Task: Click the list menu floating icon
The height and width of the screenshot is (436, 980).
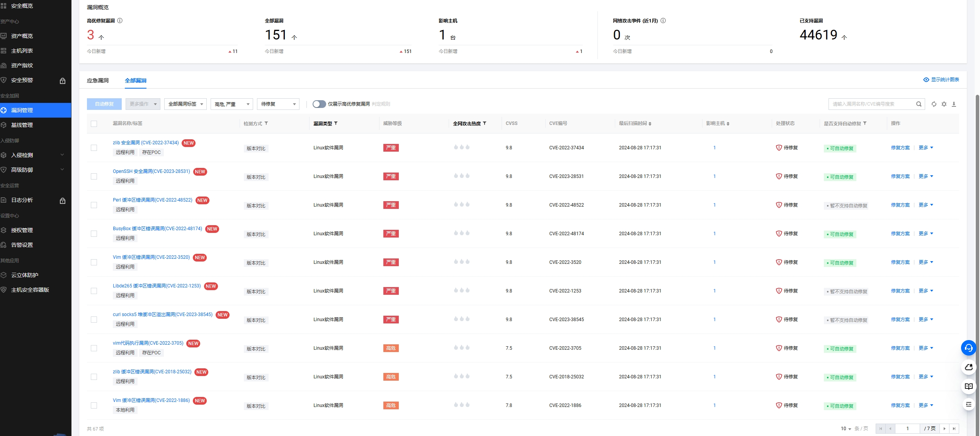Action: 968,405
